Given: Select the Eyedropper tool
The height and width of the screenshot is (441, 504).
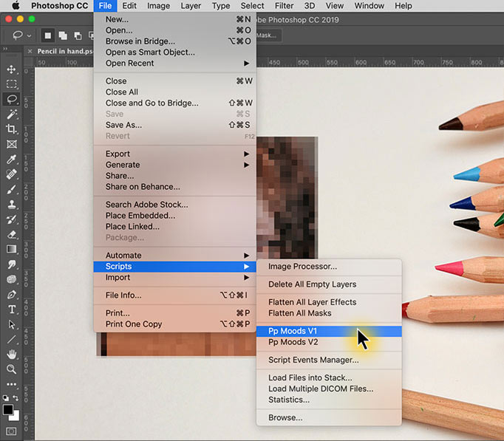Looking at the screenshot, I should [12, 159].
